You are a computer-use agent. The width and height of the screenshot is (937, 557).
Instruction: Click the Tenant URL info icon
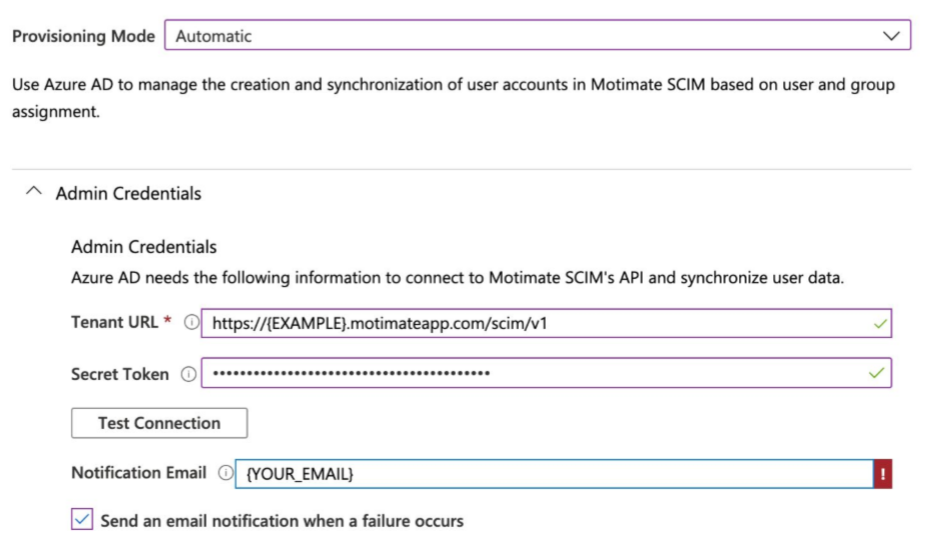[x=190, y=323]
